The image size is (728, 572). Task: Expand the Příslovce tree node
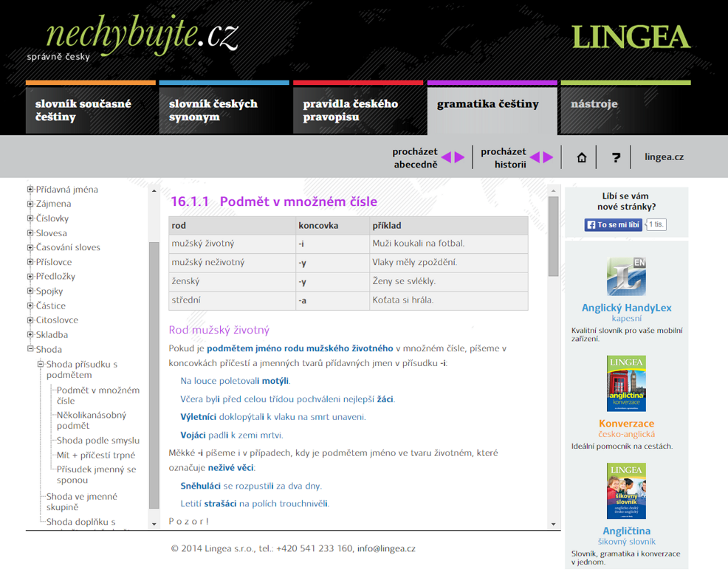[30, 262]
